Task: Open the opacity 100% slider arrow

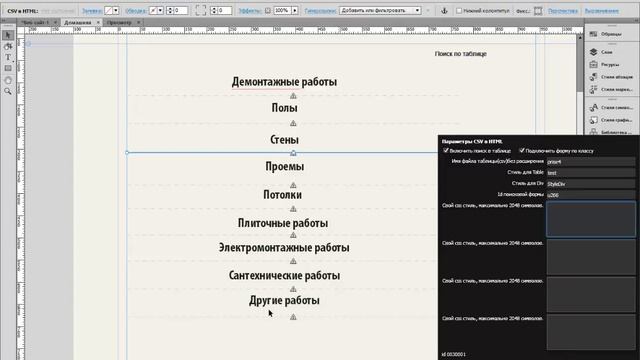Action: tap(295, 11)
